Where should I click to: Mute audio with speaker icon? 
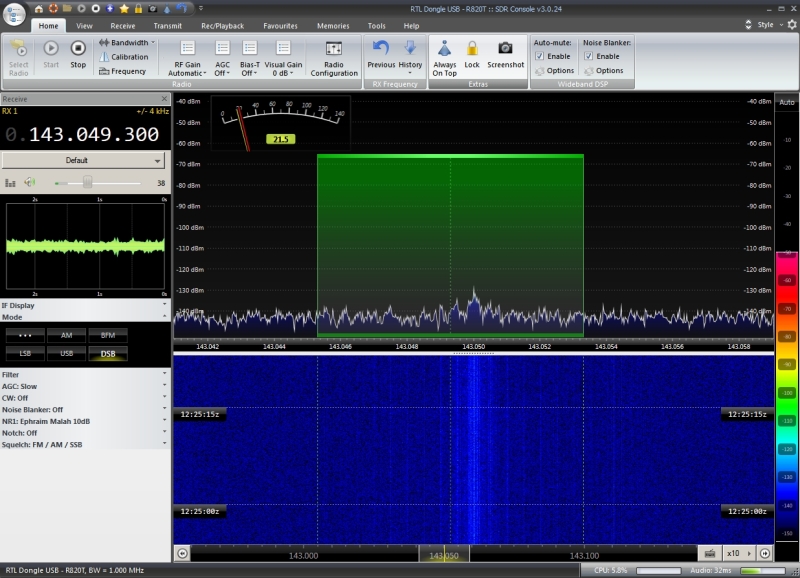30,183
